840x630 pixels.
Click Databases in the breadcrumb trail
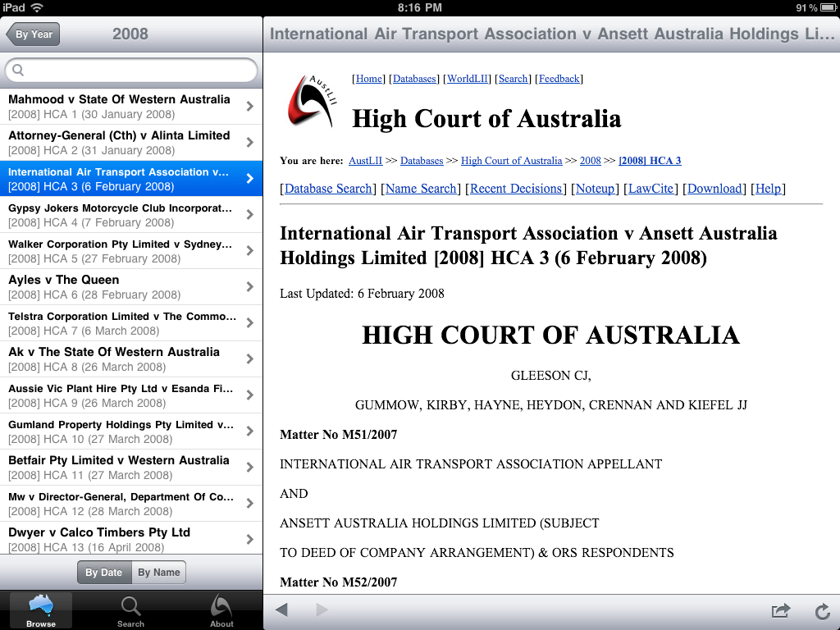tap(422, 161)
